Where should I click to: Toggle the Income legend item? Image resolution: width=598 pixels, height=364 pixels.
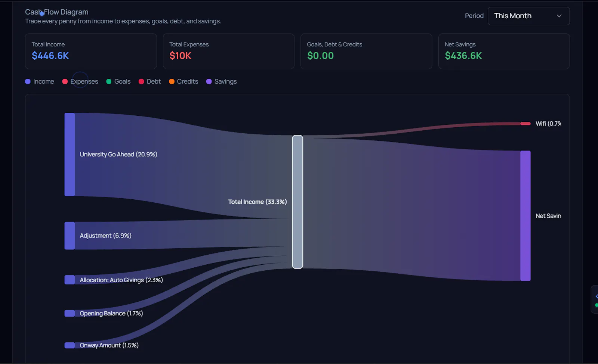click(x=40, y=81)
